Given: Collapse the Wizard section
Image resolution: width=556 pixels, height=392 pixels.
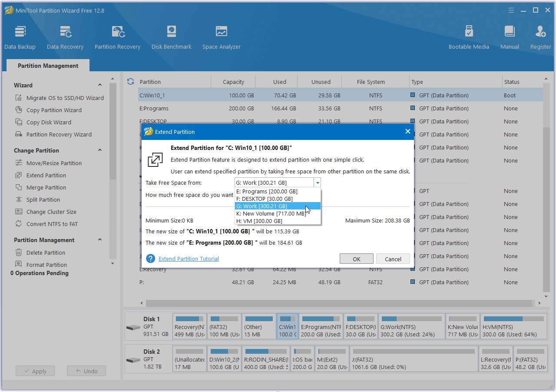Looking at the screenshot, I should pos(99,85).
